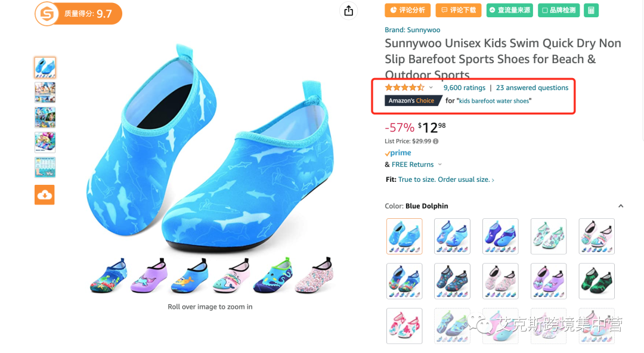Click the star rating icons

pos(405,88)
